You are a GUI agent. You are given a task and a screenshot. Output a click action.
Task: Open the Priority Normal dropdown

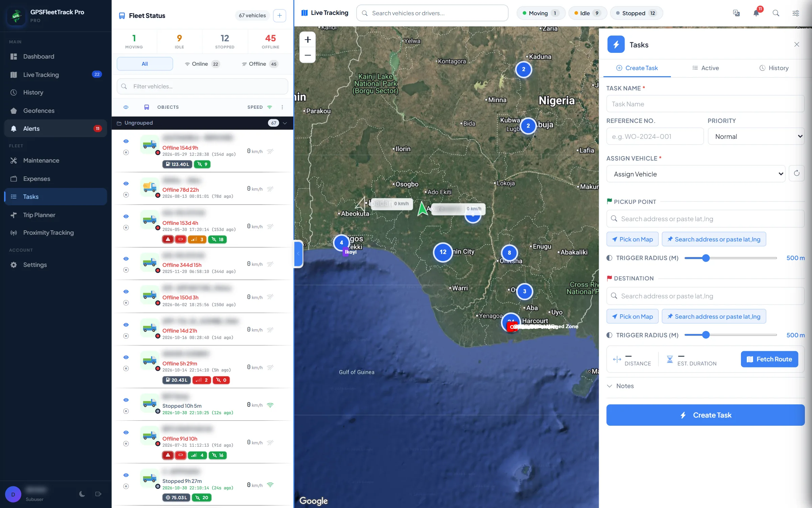click(x=756, y=136)
